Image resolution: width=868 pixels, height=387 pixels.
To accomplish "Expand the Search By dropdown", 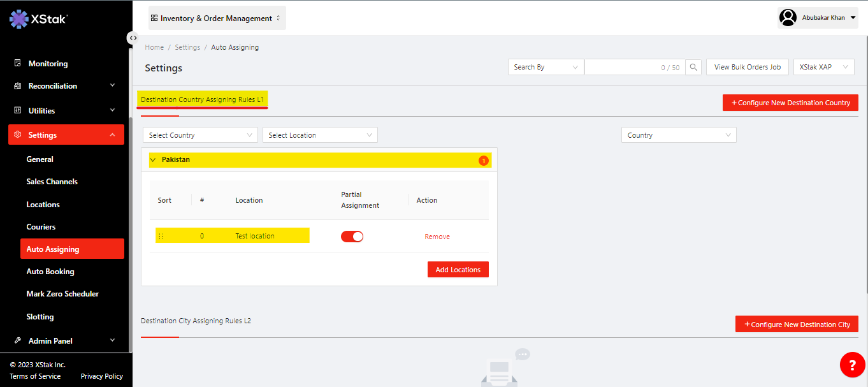I will (x=546, y=67).
